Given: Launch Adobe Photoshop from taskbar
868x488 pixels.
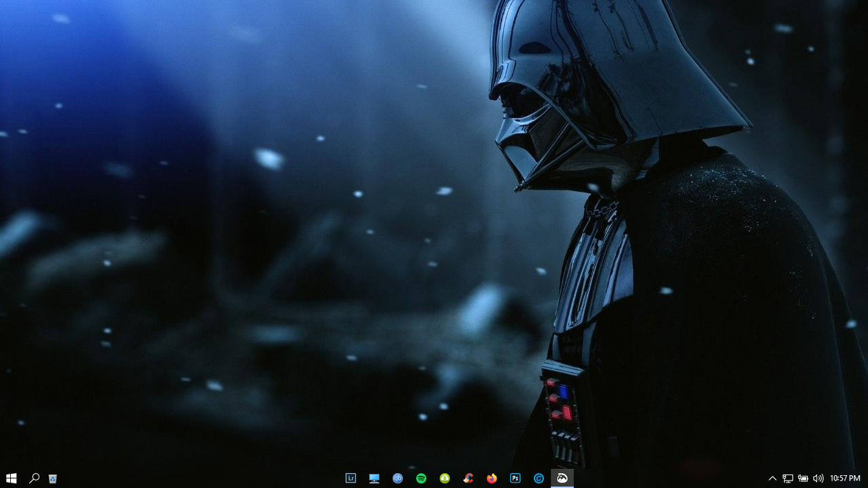Looking at the screenshot, I should pos(515,479).
